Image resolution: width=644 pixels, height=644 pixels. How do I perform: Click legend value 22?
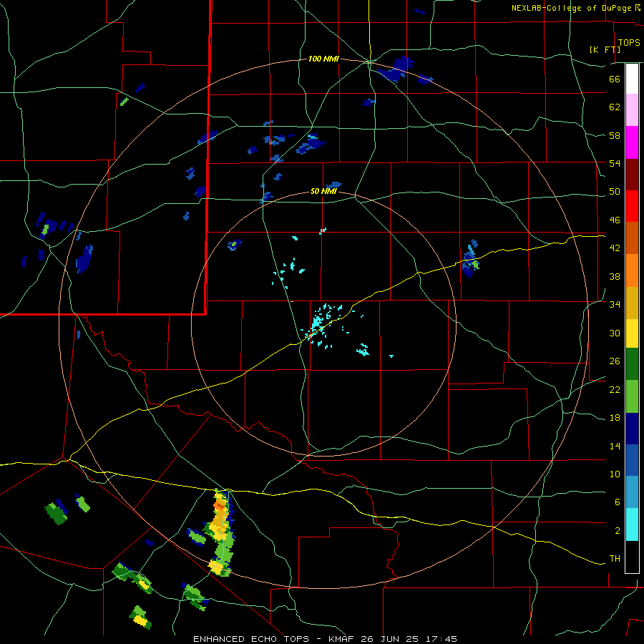point(615,389)
